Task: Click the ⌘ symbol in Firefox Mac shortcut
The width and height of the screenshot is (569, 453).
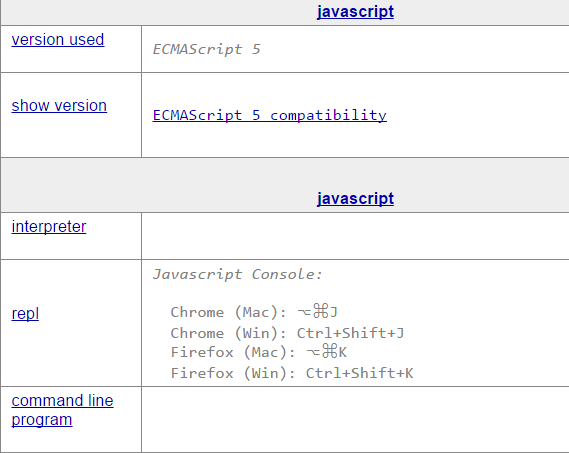Action: 329,351
